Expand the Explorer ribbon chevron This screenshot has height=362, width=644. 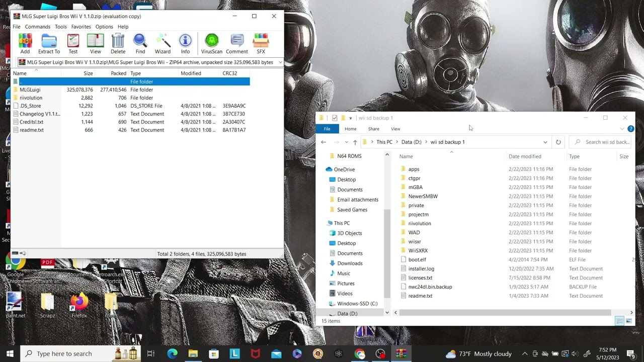(622, 129)
